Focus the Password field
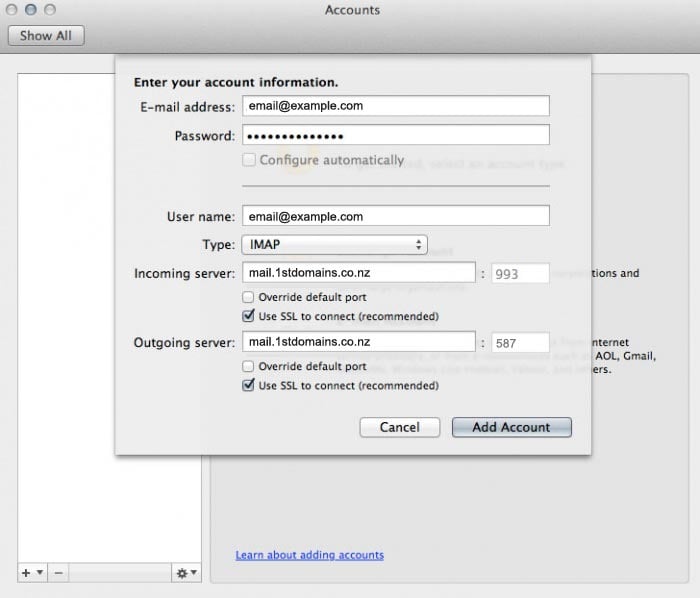 (x=395, y=135)
